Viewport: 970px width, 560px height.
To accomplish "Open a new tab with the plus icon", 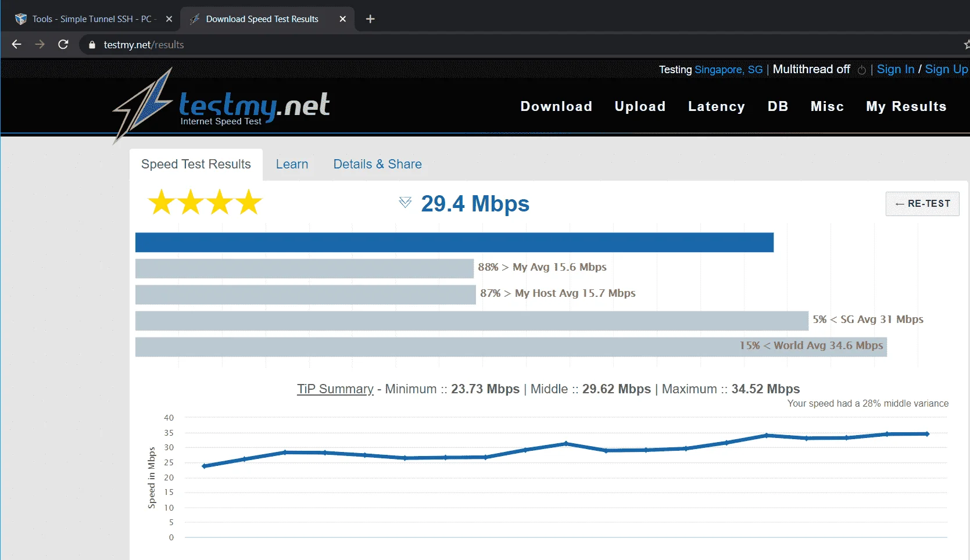I will tap(370, 19).
